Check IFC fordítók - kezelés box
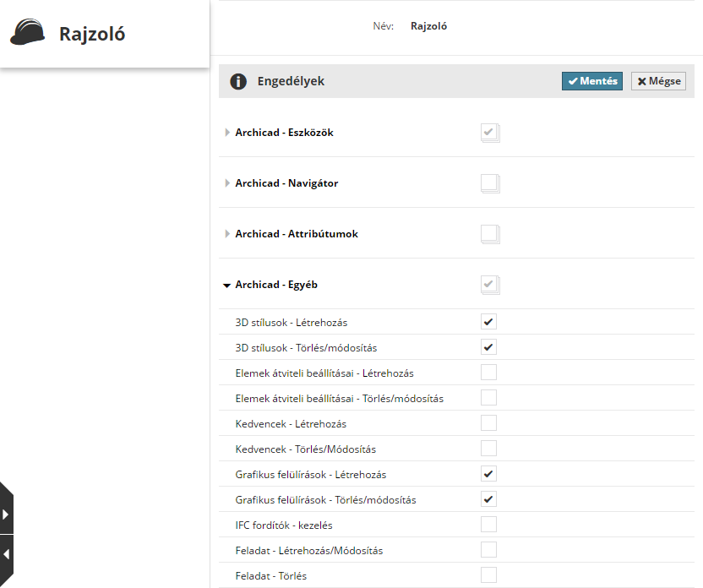This screenshot has width=703, height=588. [488, 525]
